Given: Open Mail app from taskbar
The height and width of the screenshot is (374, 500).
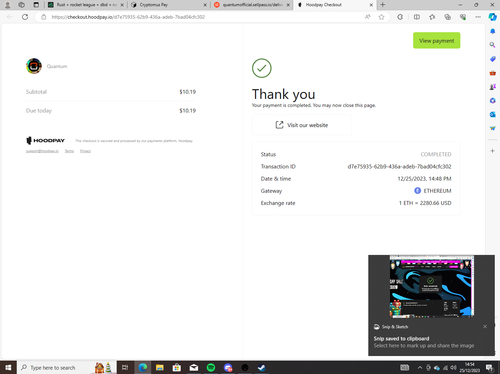Looking at the screenshot, I should point(194,368).
